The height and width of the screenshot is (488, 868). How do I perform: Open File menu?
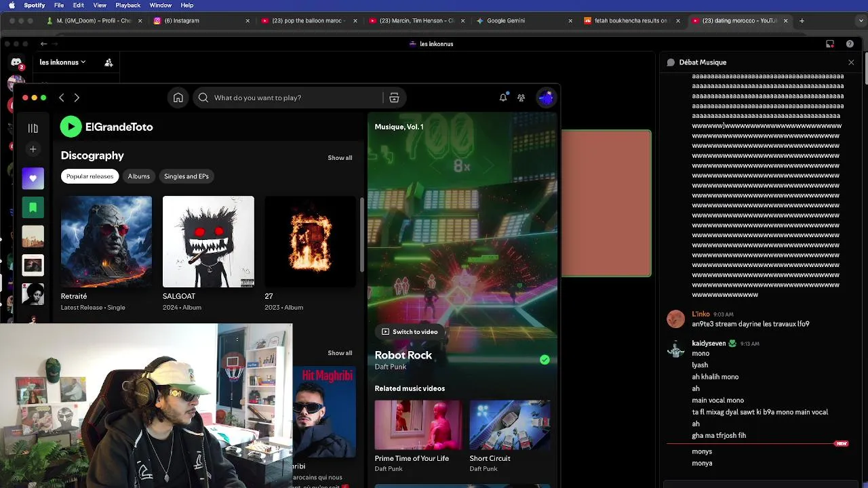point(59,5)
